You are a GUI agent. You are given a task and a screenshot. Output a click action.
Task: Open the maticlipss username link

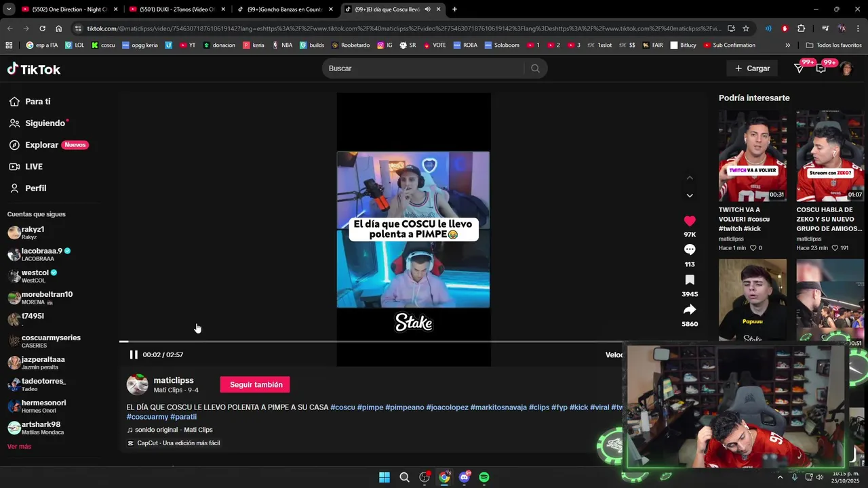[174, 380]
